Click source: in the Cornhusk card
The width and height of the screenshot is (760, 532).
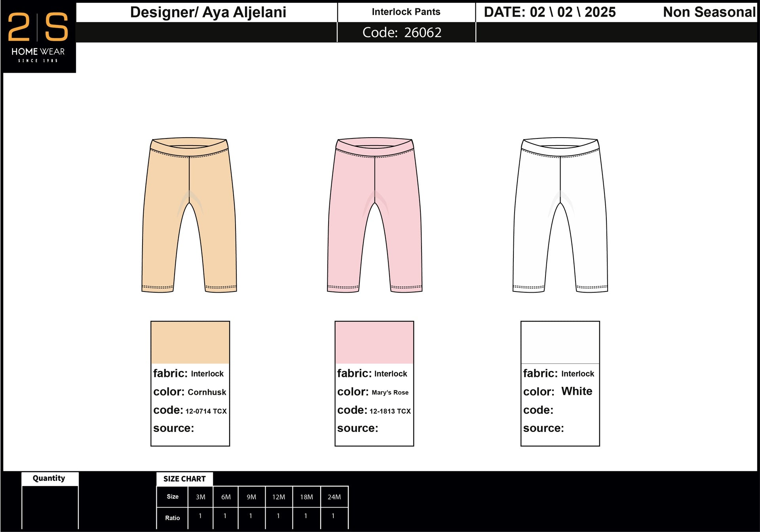point(173,428)
